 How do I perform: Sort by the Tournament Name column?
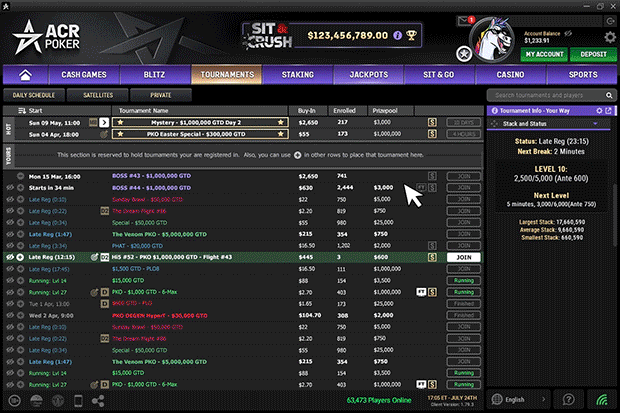coord(200,111)
